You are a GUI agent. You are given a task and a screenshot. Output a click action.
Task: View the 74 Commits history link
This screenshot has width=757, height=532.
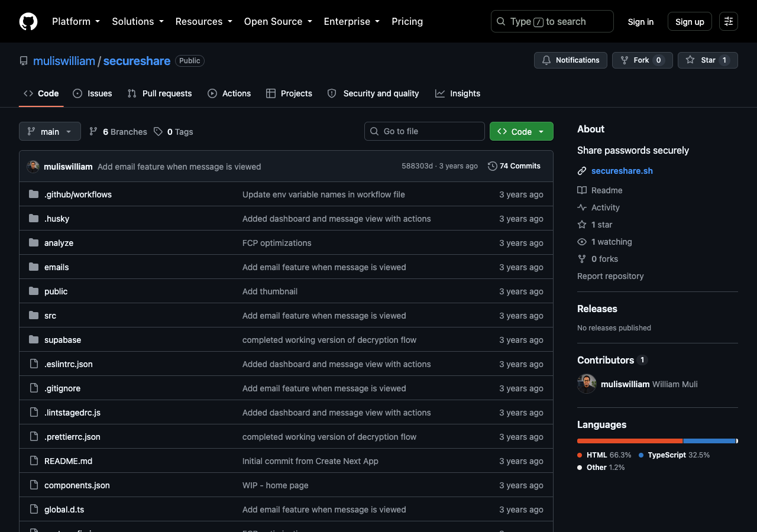tap(514, 166)
